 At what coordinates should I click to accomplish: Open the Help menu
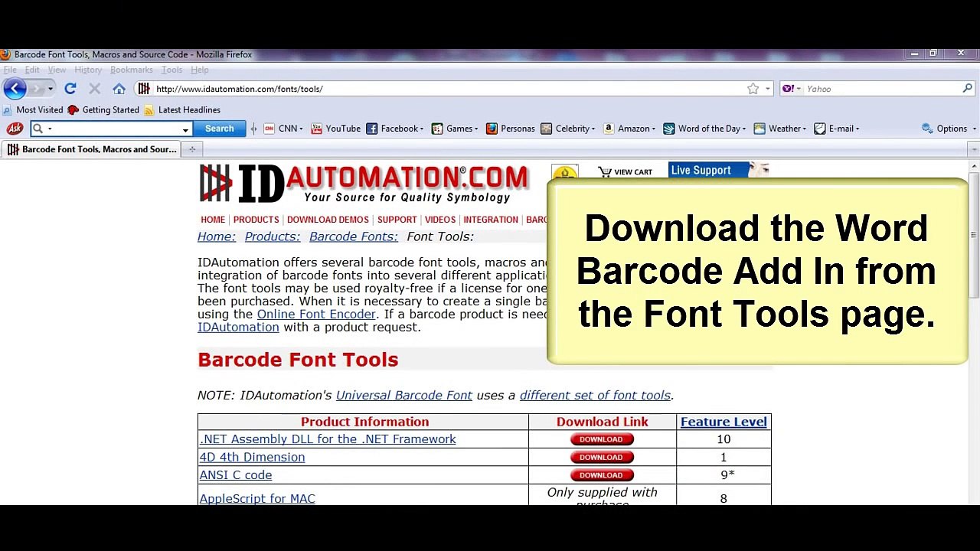click(x=199, y=70)
